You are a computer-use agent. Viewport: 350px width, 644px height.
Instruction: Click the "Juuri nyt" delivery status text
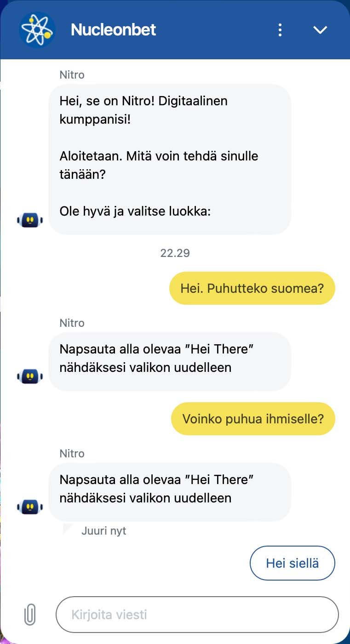[x=103, y=531]
